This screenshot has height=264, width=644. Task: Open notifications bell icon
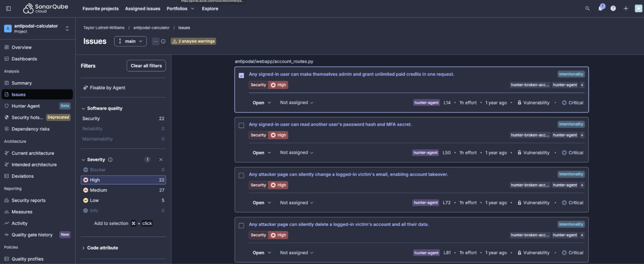[x=601, y=8]
